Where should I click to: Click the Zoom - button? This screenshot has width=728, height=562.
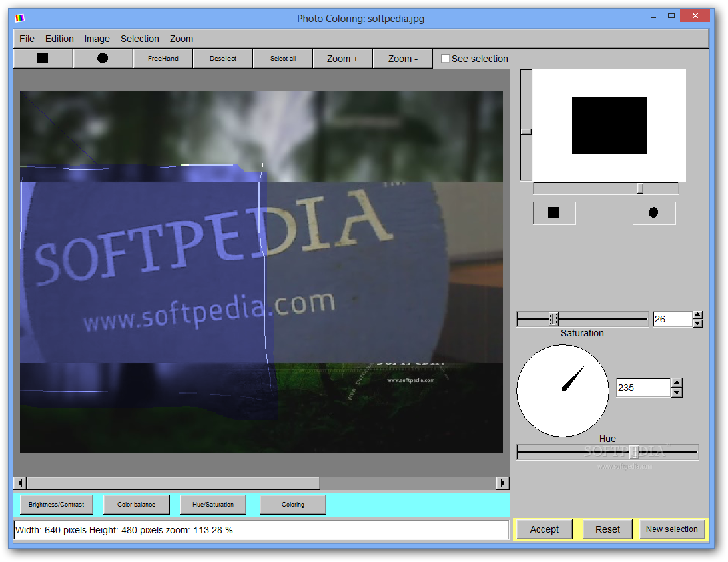[x=402, y=59]
